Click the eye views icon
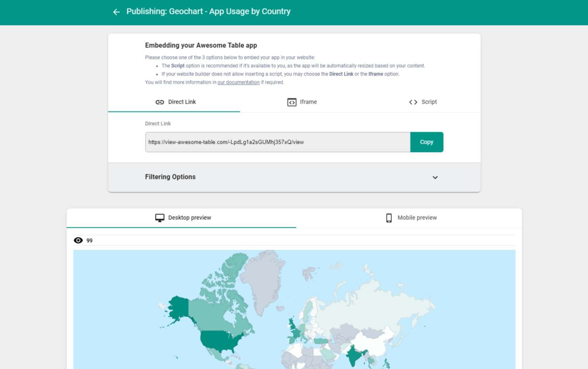Screen dimensions: 588x369 click(x=78, y=240)
